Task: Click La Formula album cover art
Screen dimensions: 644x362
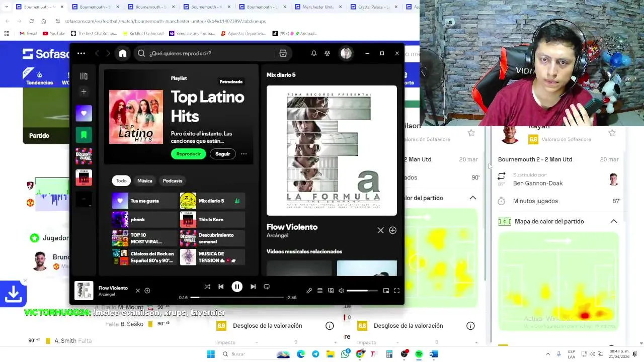Action: (332, 150)
